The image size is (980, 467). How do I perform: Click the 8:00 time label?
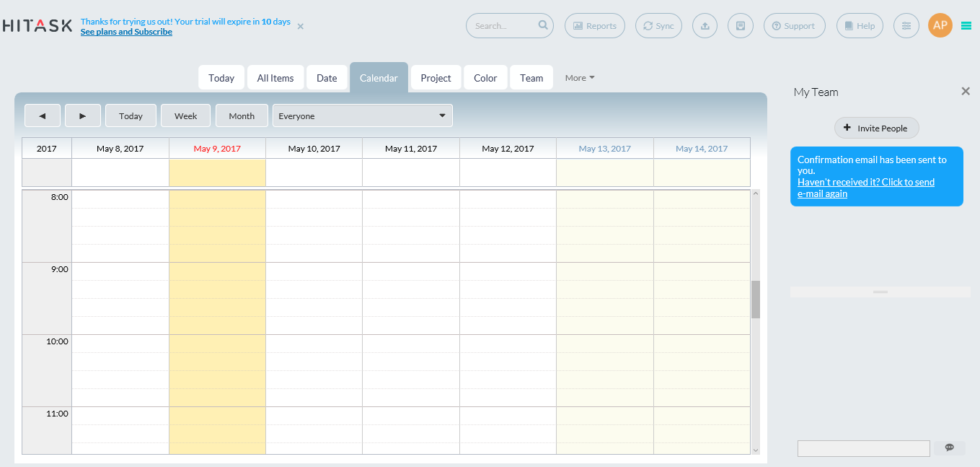tap(60, 197)
